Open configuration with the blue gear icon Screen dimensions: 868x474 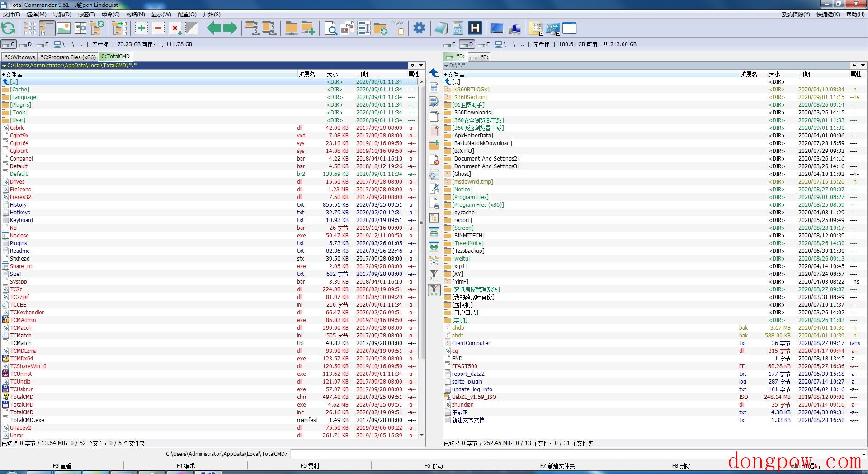click(x=420, y=28)
